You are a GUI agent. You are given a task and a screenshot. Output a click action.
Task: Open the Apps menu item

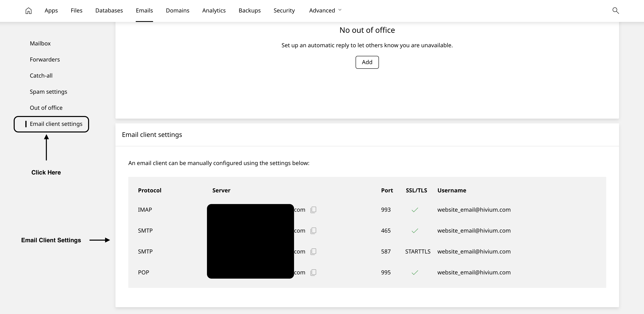coord(51,10)
